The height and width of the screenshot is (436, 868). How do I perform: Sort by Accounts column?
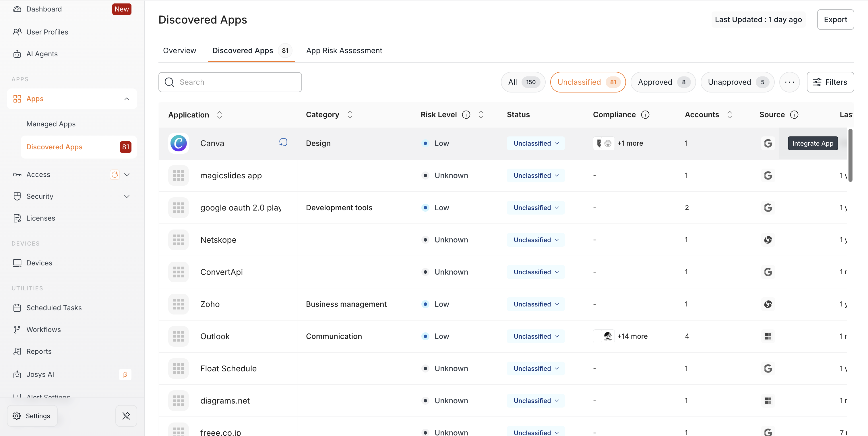pyautogui.click(x=730, y=115)
